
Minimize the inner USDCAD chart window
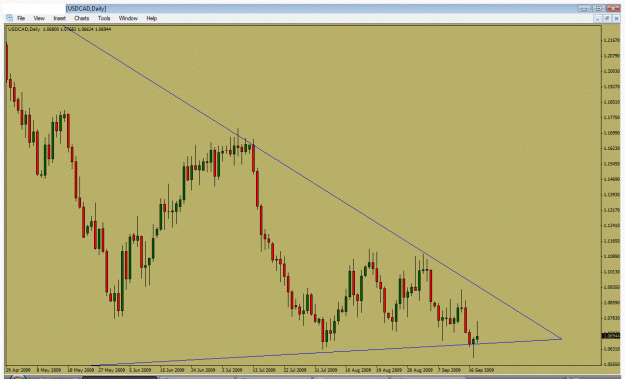[597, 18]
